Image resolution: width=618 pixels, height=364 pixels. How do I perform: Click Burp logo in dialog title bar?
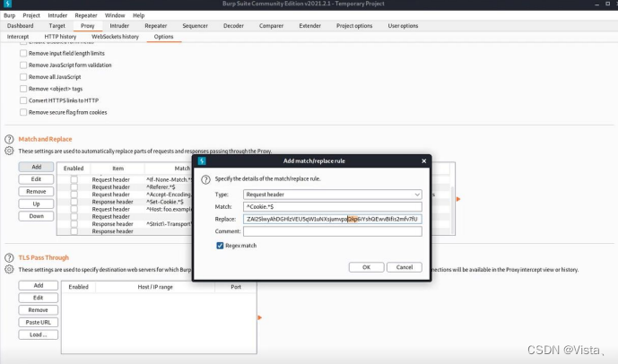click(x=202, y=160)
